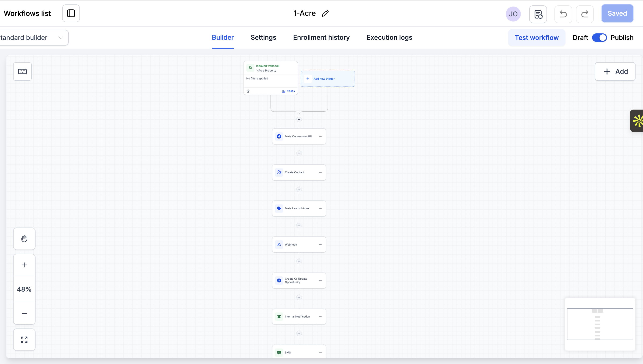Click the 48% zoom level display
The width and height of the screenshot is (643, 364).
click(24, 289)
